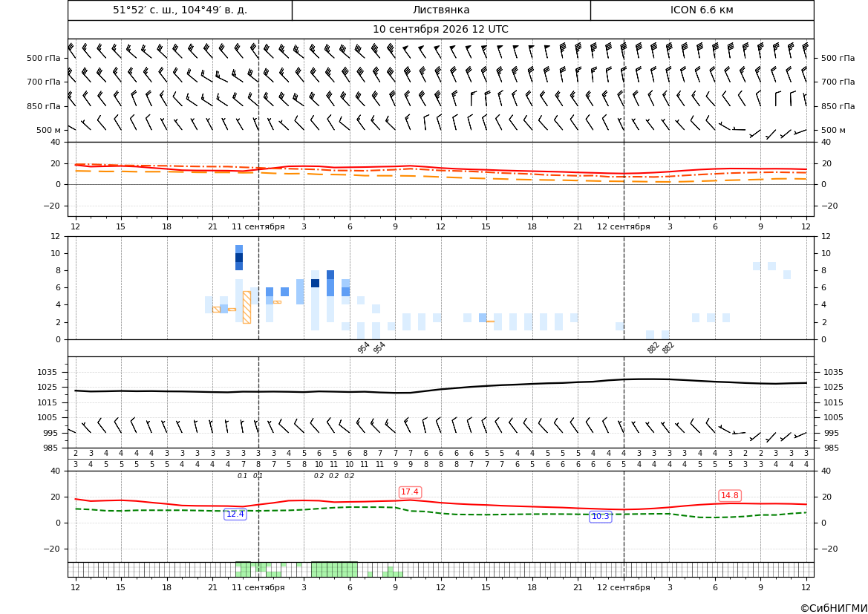Click the ICON 6.6 км model header cell
Viewport: 868px width, 614px height.
click(702, 10)
